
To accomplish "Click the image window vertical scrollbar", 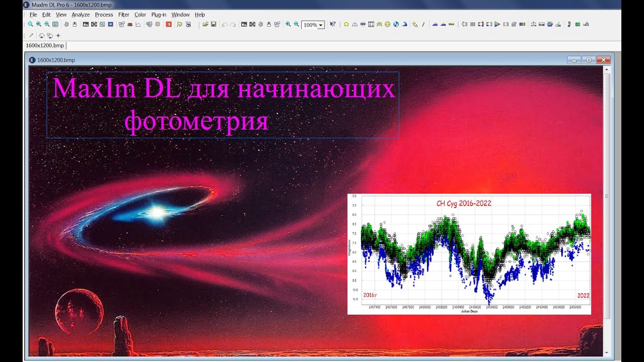I will coord(607,196).
